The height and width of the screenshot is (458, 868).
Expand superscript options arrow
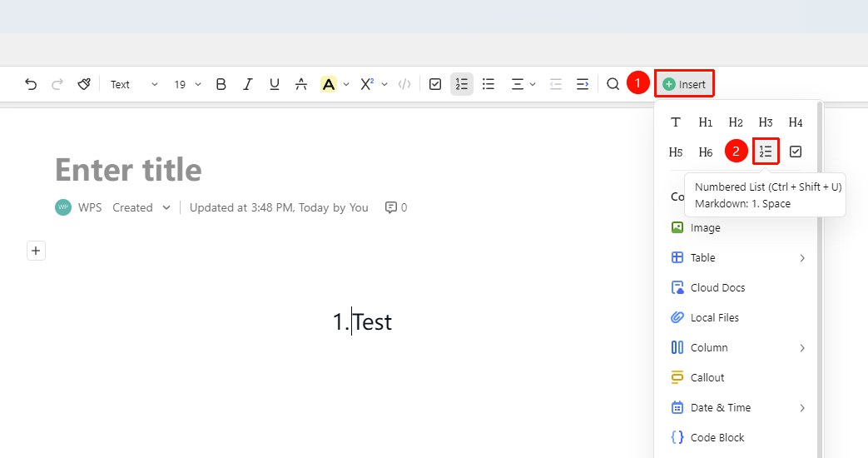tap(384, 84)
